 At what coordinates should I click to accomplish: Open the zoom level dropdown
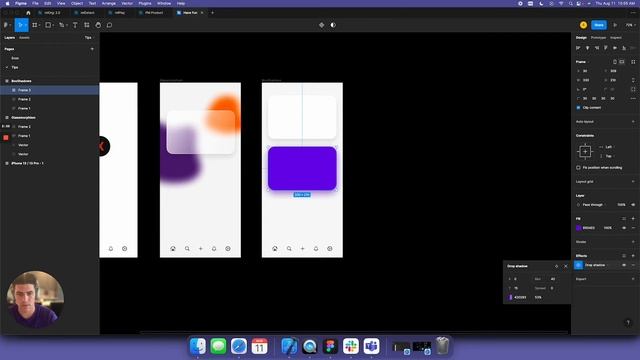pos(630,25)
